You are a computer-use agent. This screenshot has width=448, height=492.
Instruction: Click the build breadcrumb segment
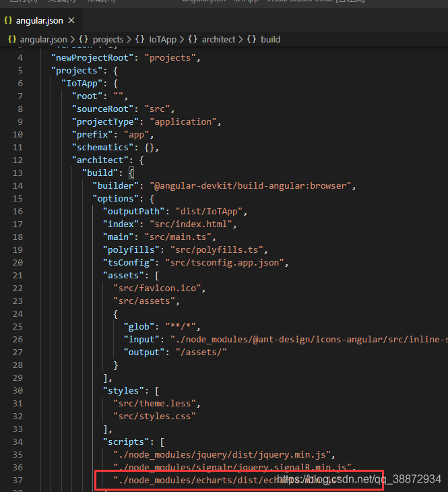(x=270, y=40)
